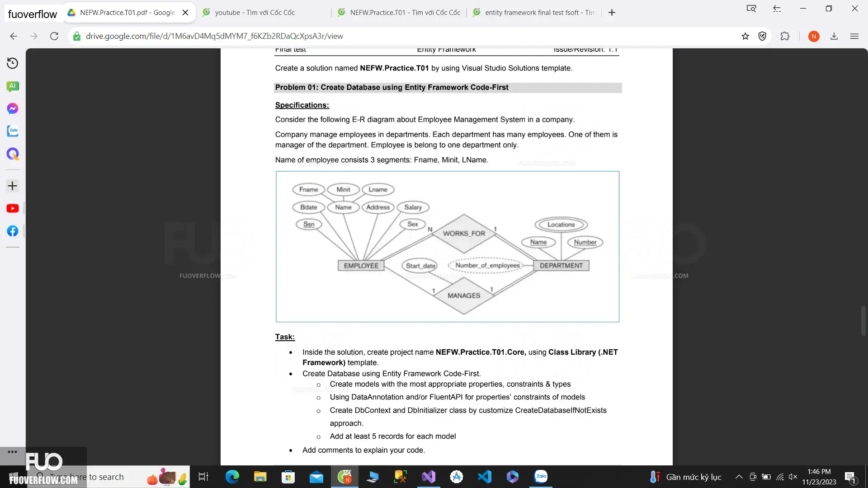This screenshot has width=868, height=488.
Task: Switch to NEFW.Practice.T01 Cốc Cốc search tab
Action: coord(399,13)
